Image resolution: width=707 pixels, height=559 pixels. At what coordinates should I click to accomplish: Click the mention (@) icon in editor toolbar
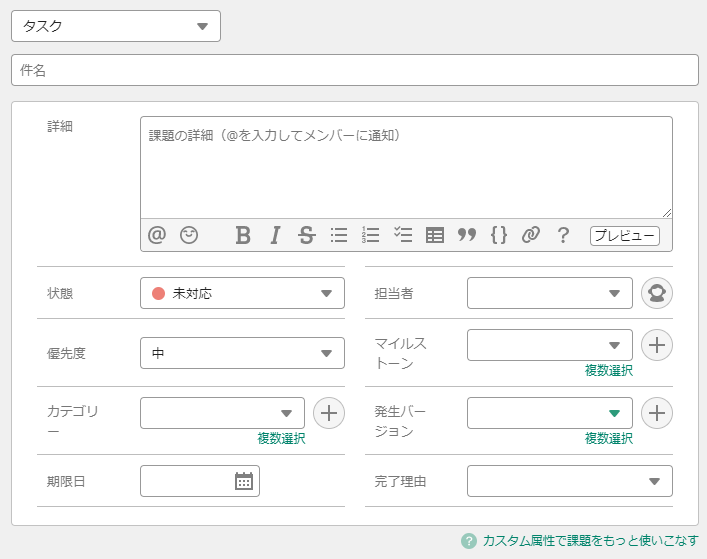pyautogui.click(x=156, y=235)
